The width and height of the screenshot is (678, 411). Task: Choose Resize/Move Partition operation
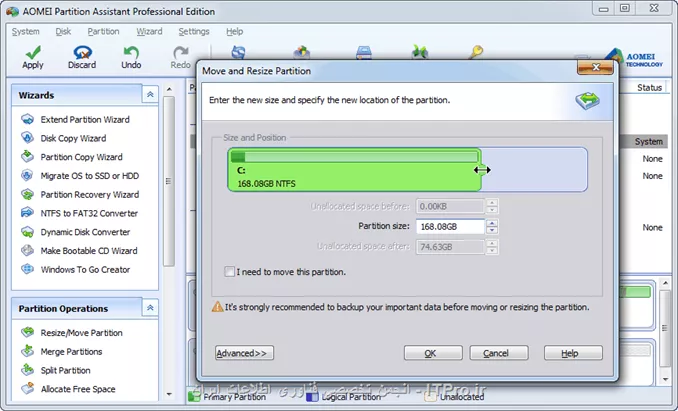tap(81, 333)
